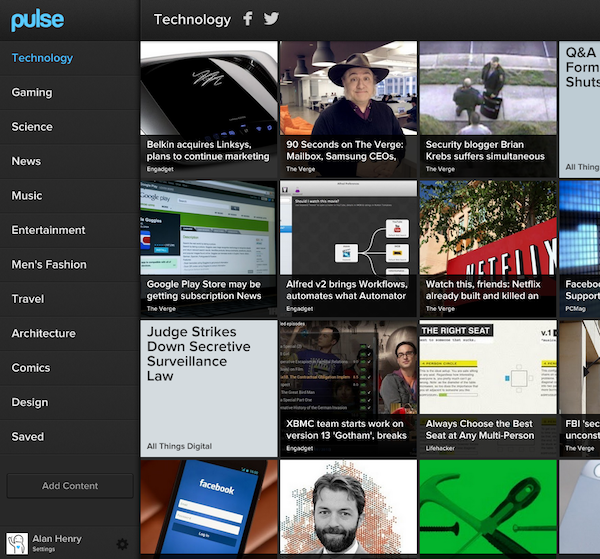Click the Pulse logo

pyautogui.click(x=37, y=20)
